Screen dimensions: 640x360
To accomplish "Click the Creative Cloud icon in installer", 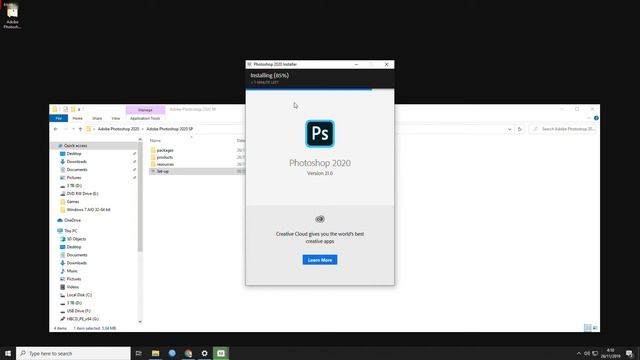I will (320, 219).
